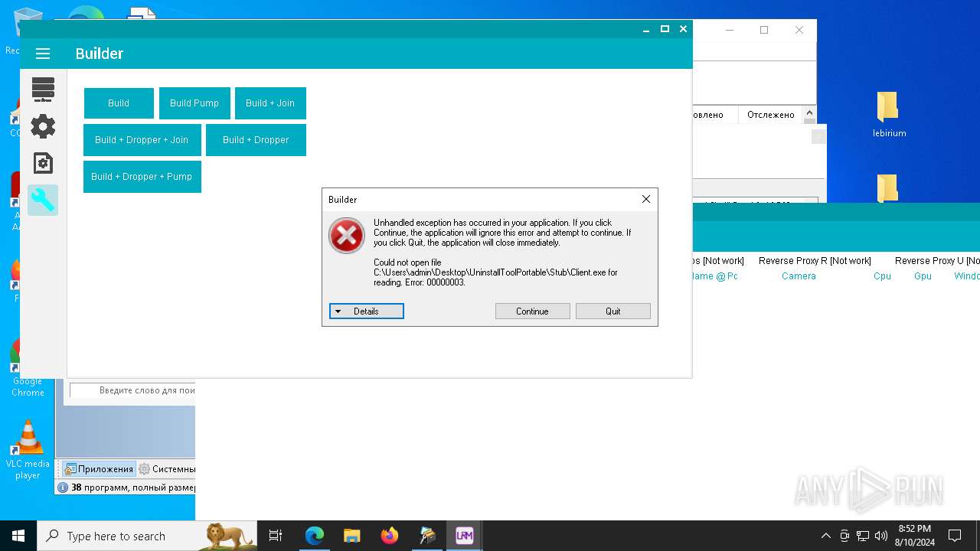980x551 pixels.
Task: Maximize the Builder window
Action: 665,29
